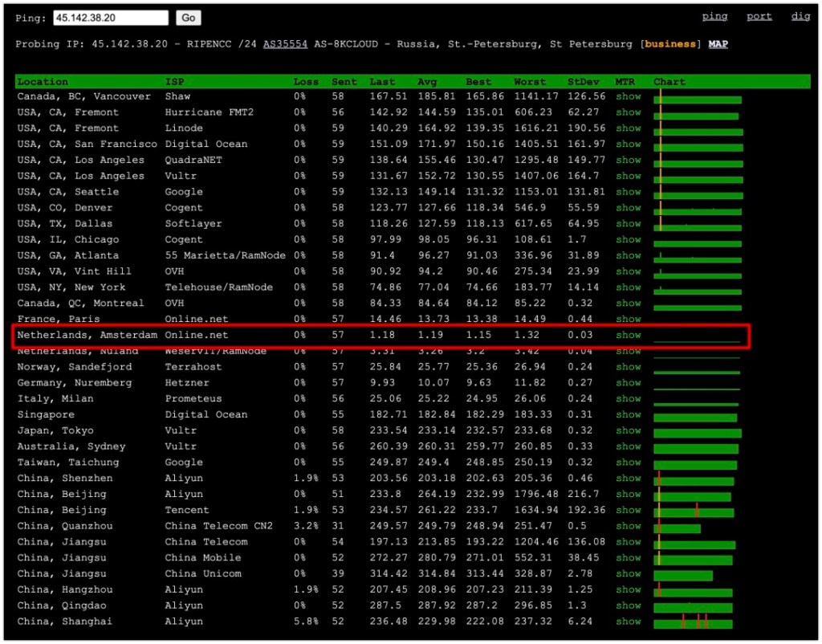Screen dimensions: 822x644
Task: Click the Avg column header
Action: [x=427, y=82]
